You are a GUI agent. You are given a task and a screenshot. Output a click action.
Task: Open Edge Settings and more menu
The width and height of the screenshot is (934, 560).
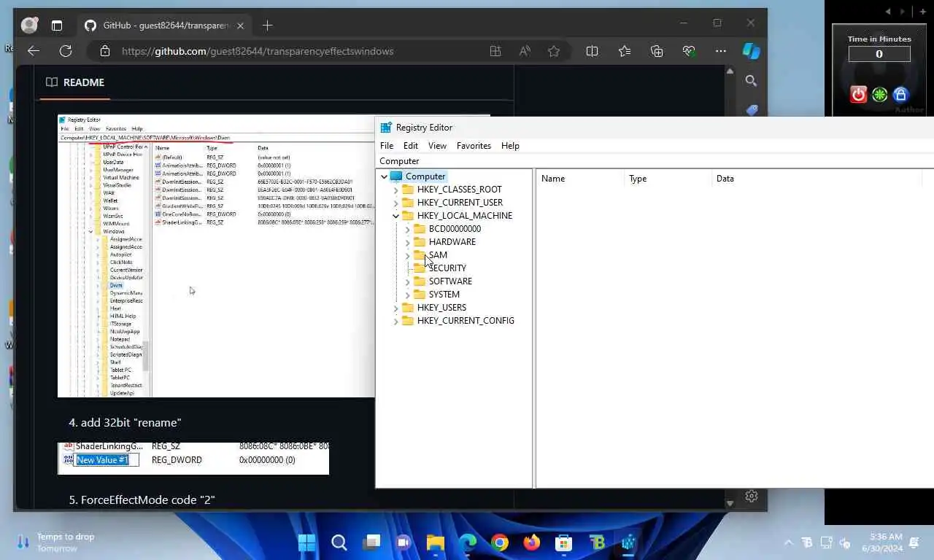721,51
